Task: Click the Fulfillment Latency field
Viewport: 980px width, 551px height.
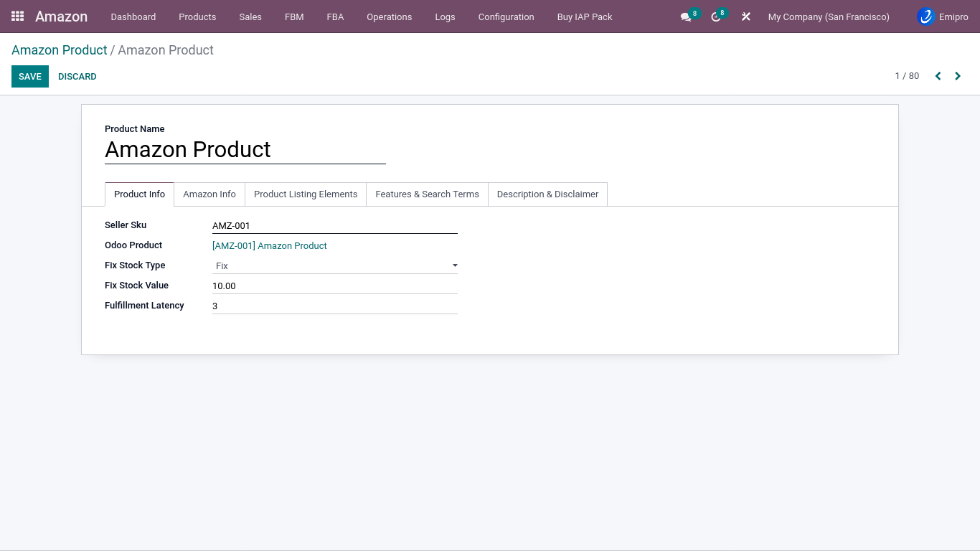Action: [x=334, y=306]
